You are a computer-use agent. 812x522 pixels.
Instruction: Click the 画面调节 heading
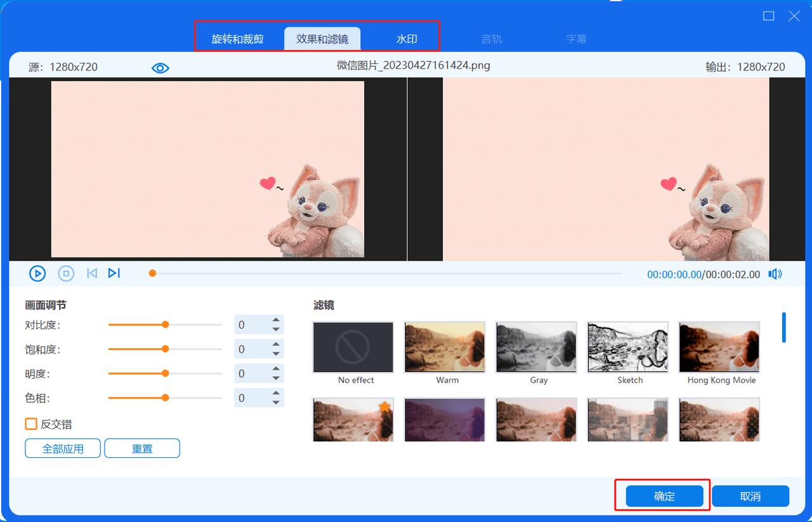tap(46, 305)
